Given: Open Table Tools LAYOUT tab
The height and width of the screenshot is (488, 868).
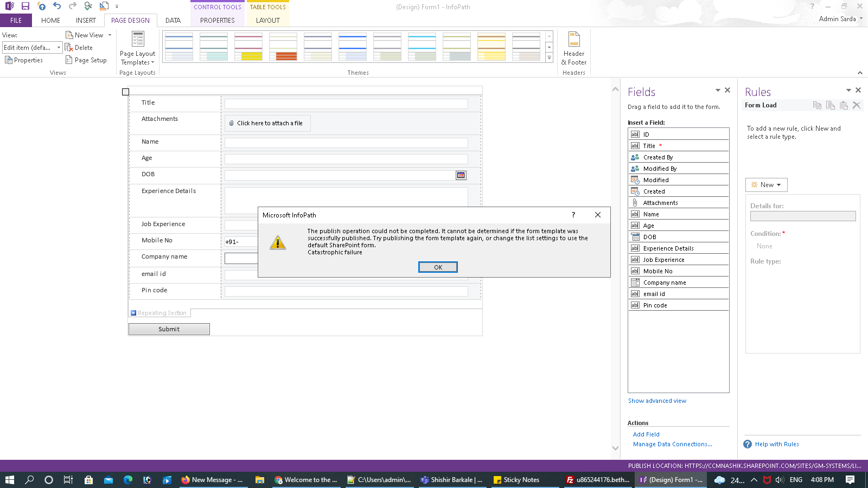Looking at the screenshot, I should pos(268,20).
